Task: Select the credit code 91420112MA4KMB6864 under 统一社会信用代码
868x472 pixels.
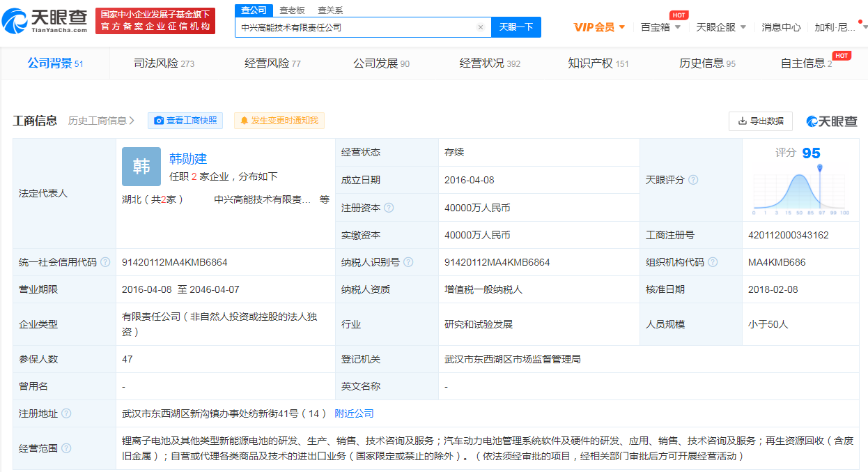Action: pyautogui.click(x=175, y=263)
